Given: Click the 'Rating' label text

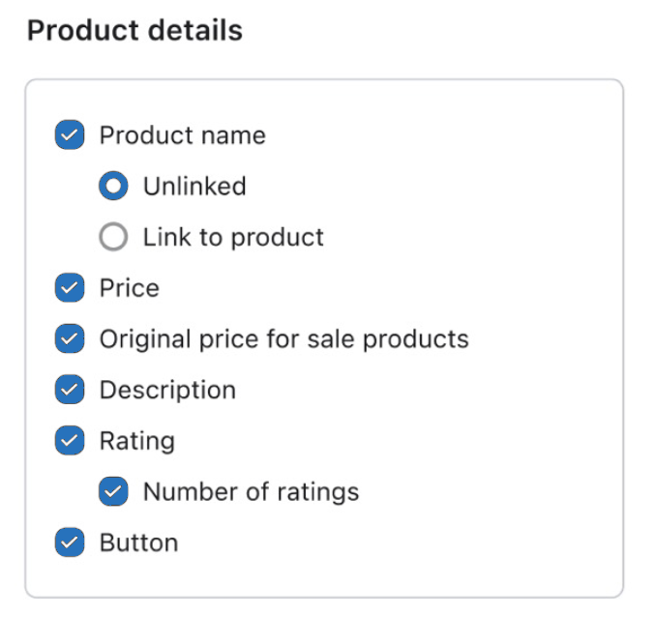Looking at the screenshot, I should (x=136, y=442).
